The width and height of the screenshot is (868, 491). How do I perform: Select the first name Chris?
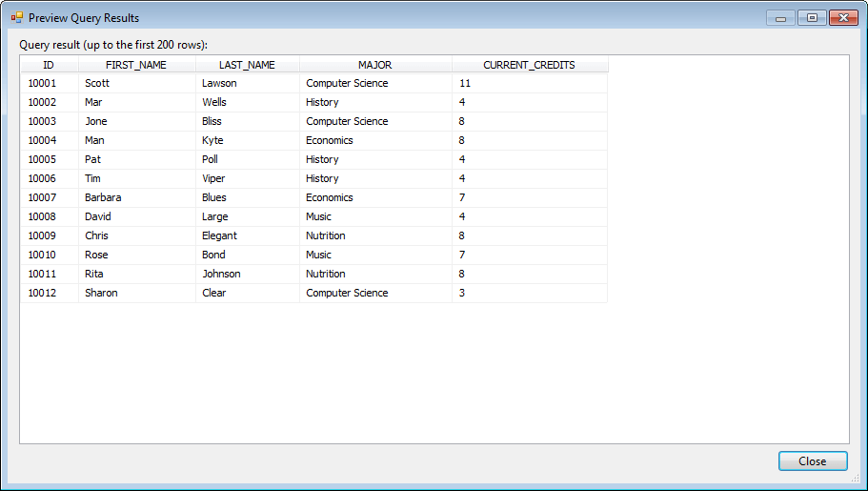click(x=137, y=236)
